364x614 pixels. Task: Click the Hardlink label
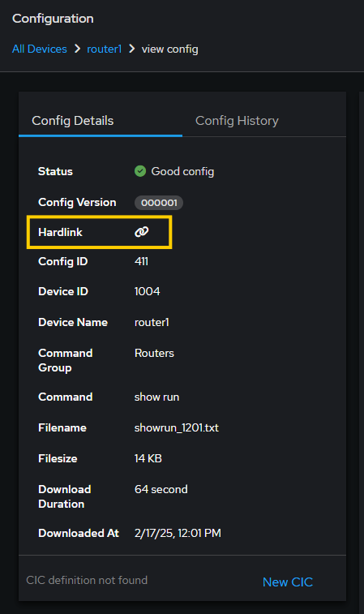coord(60,232)
